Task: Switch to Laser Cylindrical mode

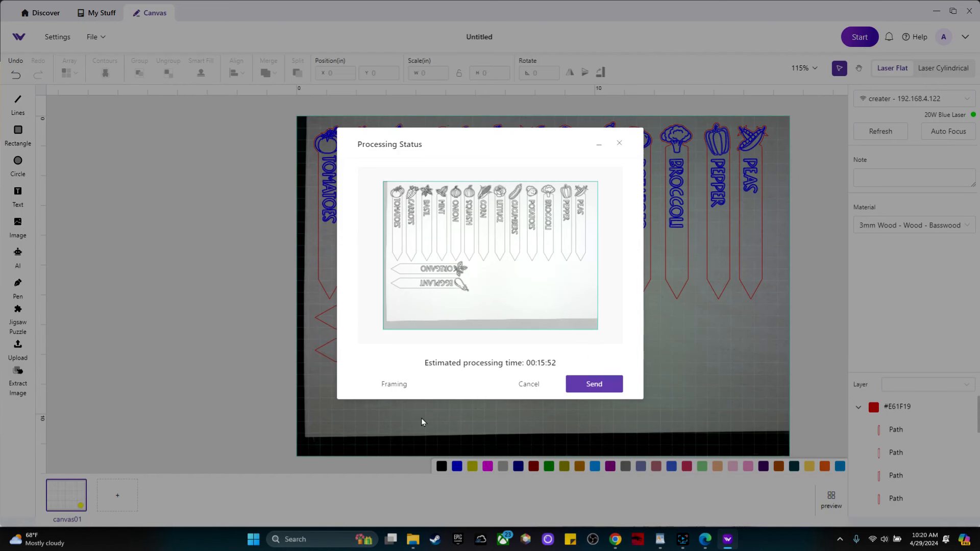Action: (x=943, y=68)
